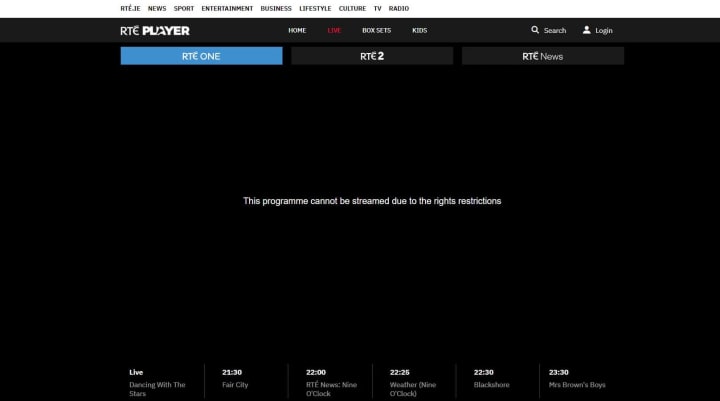720x401 pixels.
Task: Open the RTÉ.IE link
Action: (x=130, y=8)
